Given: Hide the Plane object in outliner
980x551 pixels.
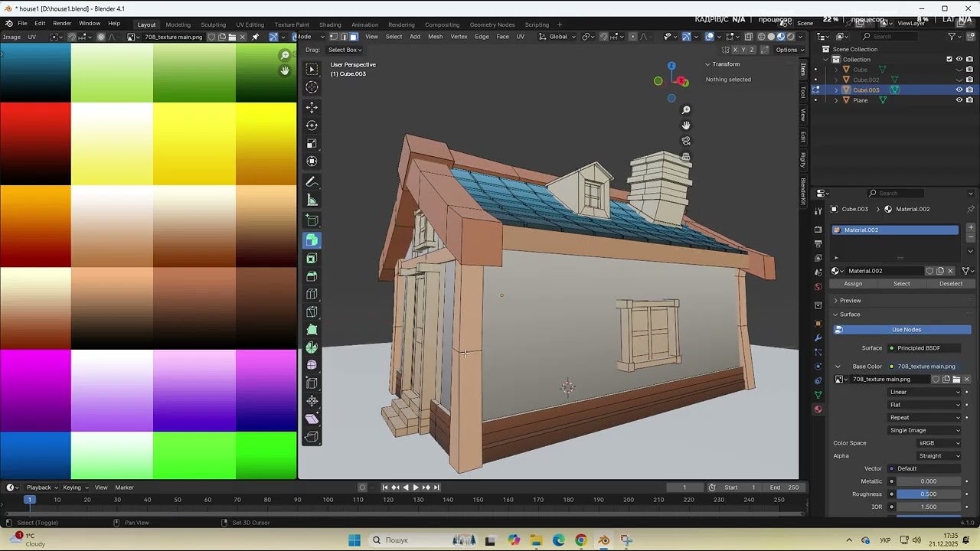Looking at the screenshot, I should 959,100.
